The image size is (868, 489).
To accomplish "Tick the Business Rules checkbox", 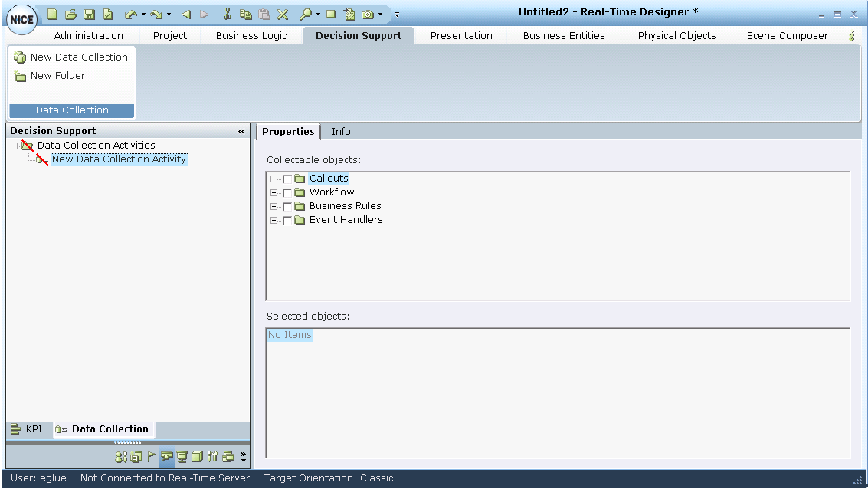I will click(x=287, y=206).
